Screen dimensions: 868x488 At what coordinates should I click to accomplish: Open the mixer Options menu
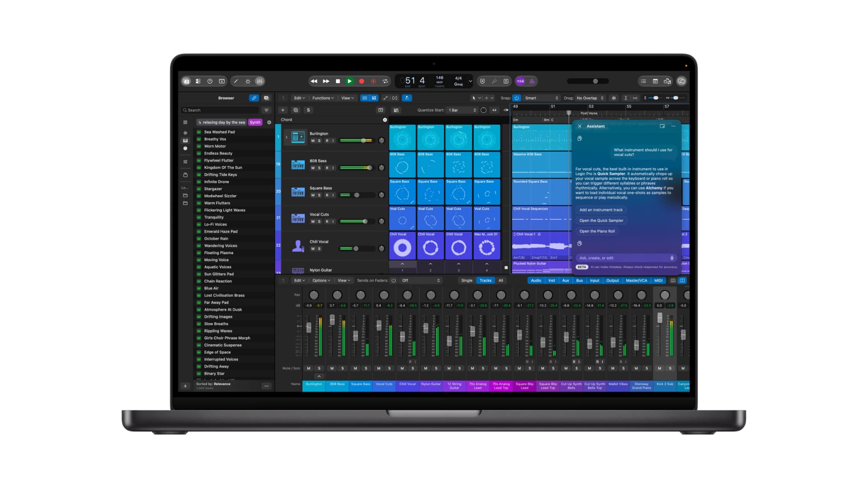click(321, 281)
